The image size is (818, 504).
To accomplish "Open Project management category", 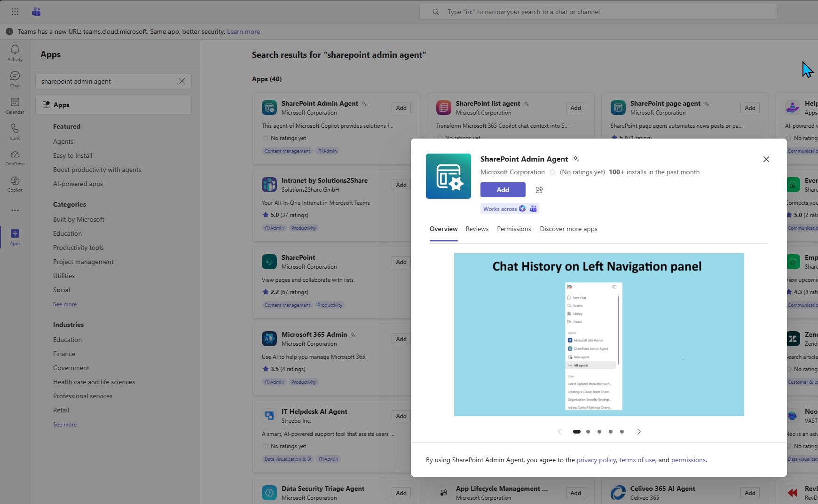I will click(83, 262).
